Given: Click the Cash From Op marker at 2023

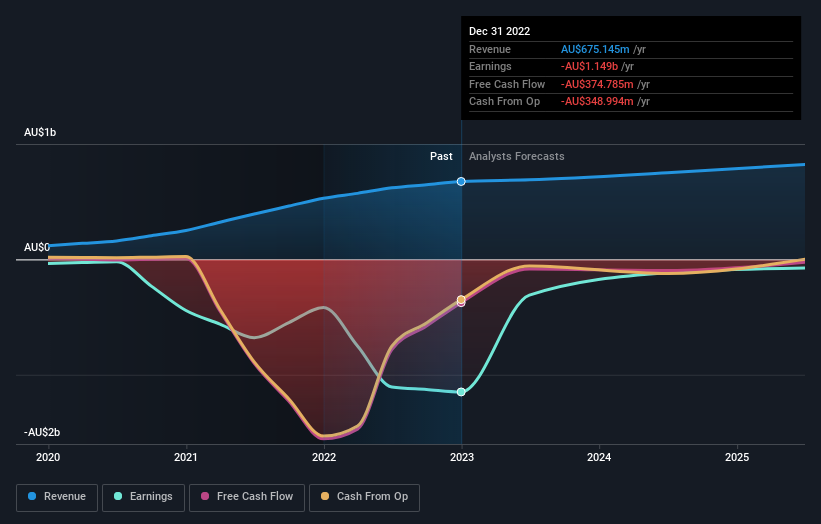Looking at the screenshot, I should coord(461,299).
